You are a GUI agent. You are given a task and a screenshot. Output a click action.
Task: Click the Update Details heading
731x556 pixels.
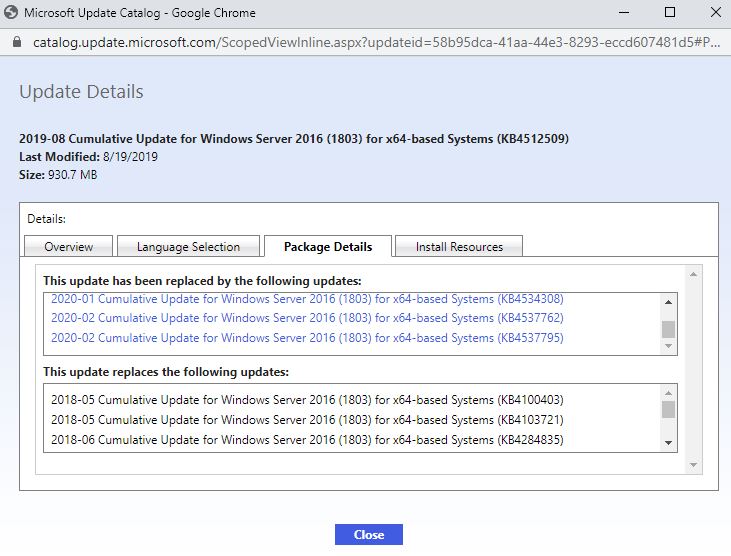click(81, 92)
